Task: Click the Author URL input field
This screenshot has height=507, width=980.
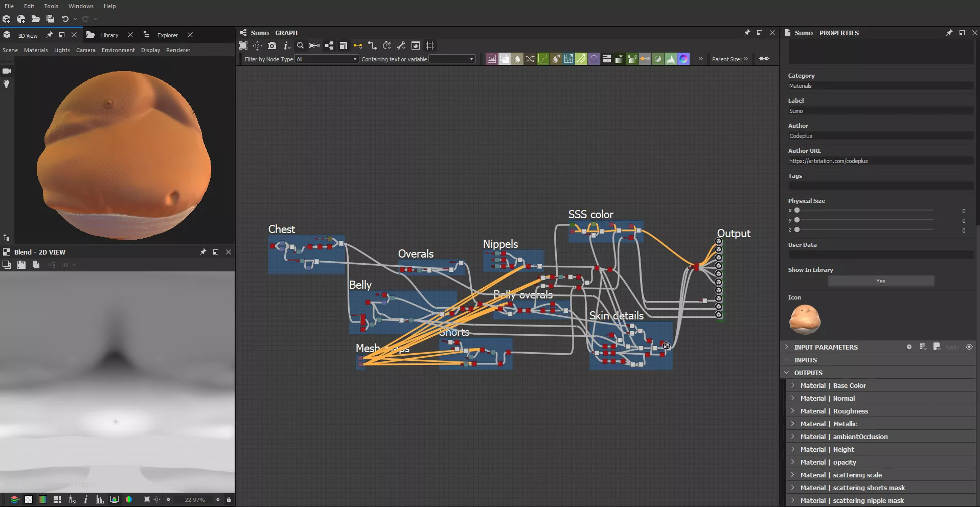Action: click(880, 161)
